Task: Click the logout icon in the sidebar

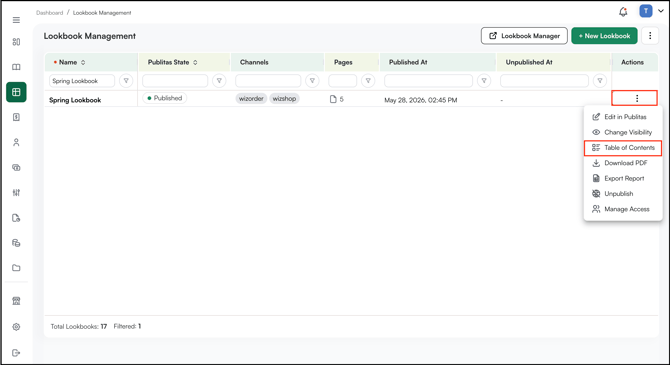Action: (x=16, y=353)
